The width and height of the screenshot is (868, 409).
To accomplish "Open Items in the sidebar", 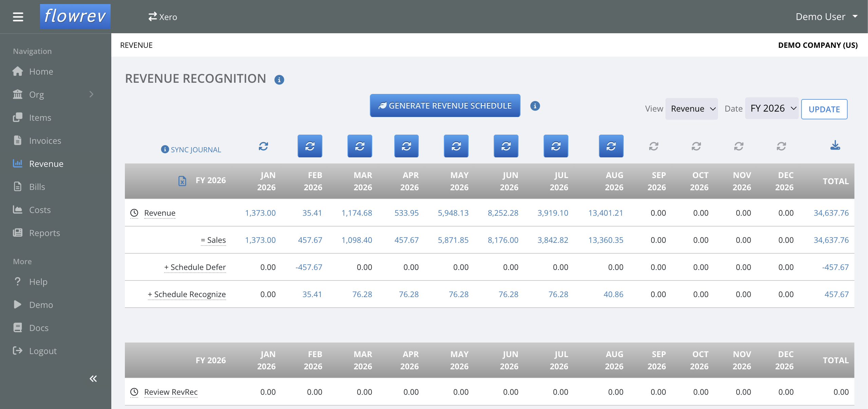I will pos(40,118).
